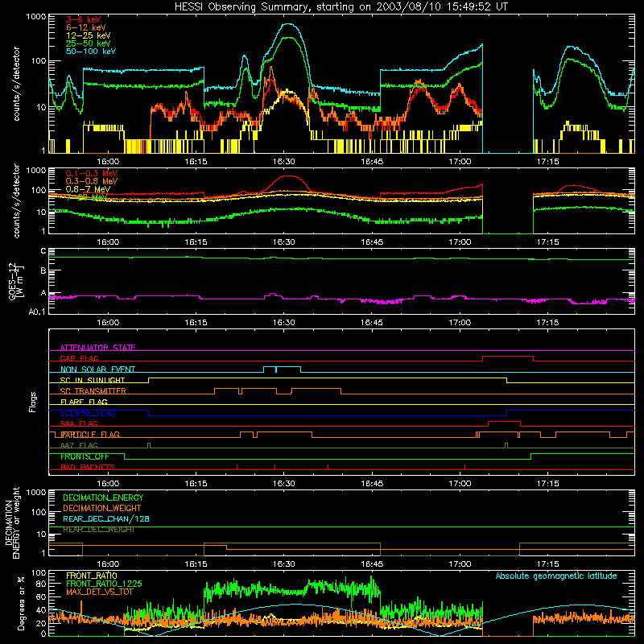Click the BAD_PACKETS tick mark near 17:00
The image size is (644, 644).
click(x=464, y=467)
